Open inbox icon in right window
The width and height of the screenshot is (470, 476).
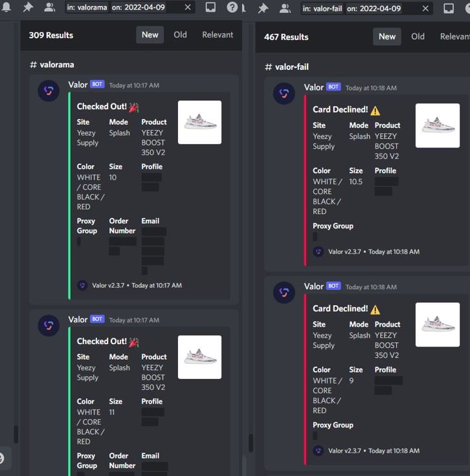[449, 8]
